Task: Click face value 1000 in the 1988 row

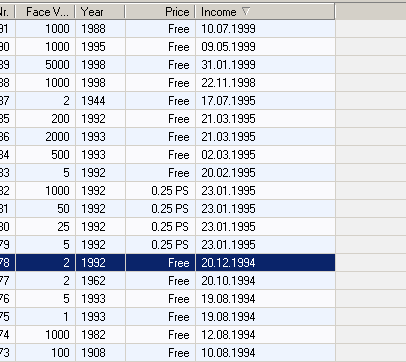Action: [x=57, y=29]
